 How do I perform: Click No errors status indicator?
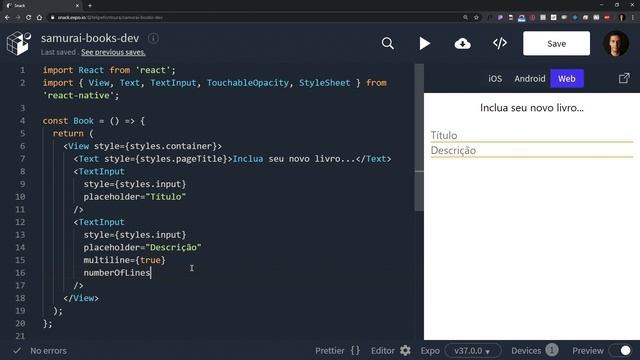pyautogui.click(x=48, y=351)
